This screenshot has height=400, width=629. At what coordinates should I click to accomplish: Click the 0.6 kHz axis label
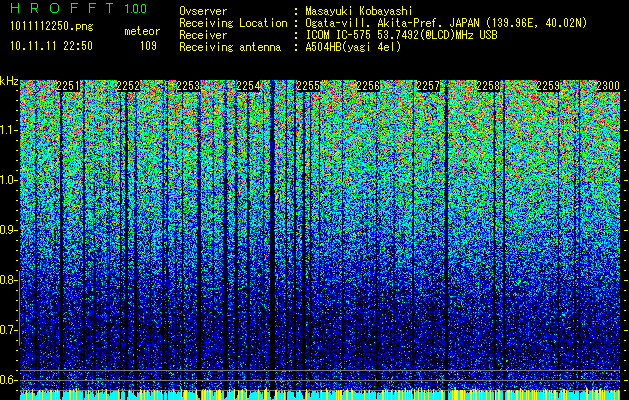point(8,380)
